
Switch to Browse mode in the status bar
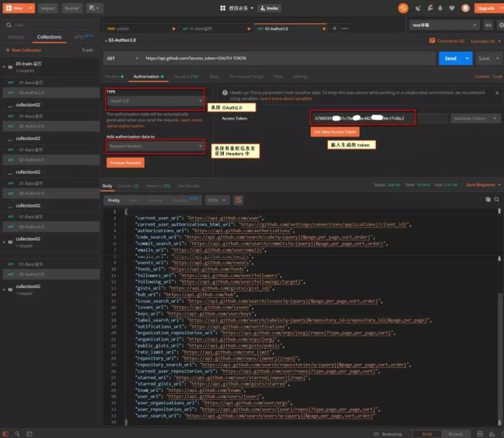[x=456, y=434]
